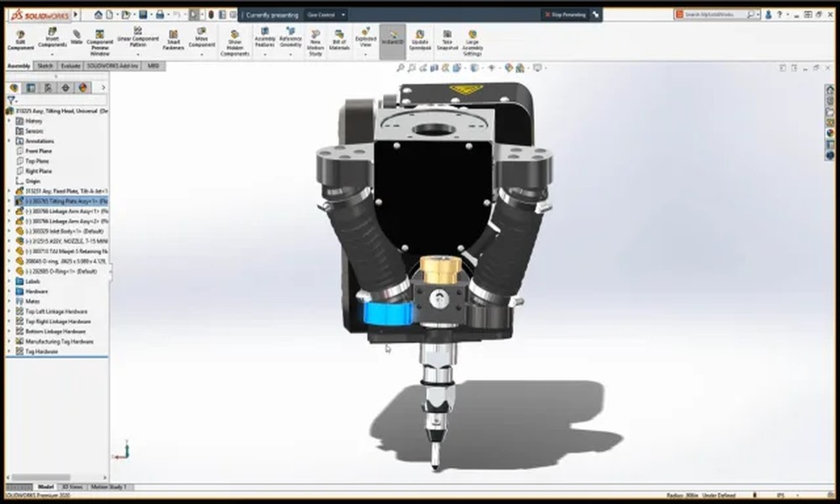Click the Smart Fasteners icon
The image size is (840, 504).
(174, 38)
